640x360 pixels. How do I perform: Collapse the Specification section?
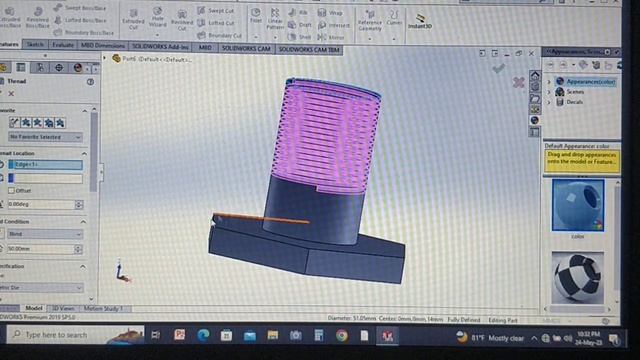point(83,267)
